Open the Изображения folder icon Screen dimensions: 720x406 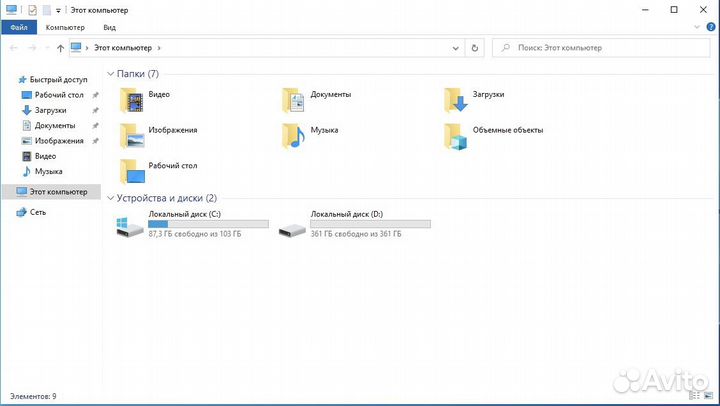click(x=132, y=134)
